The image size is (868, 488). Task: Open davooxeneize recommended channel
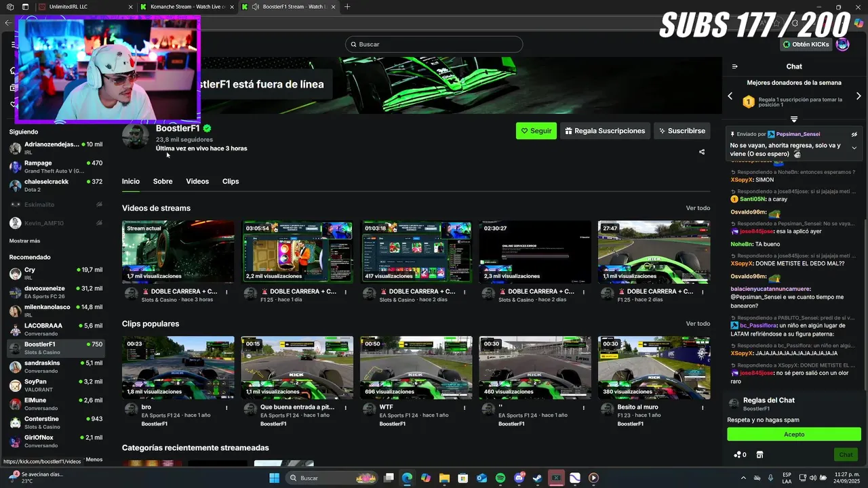click(56, 291)
